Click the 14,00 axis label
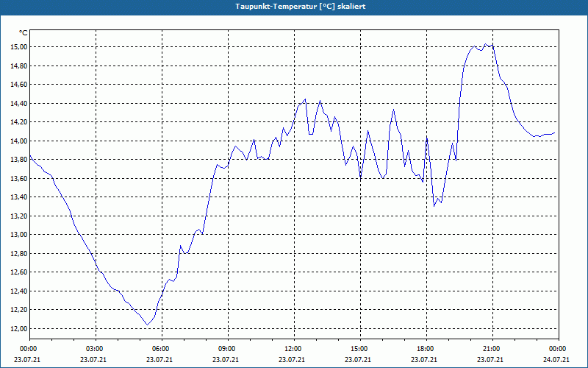The image size is (588, 368). coord(20,141)
